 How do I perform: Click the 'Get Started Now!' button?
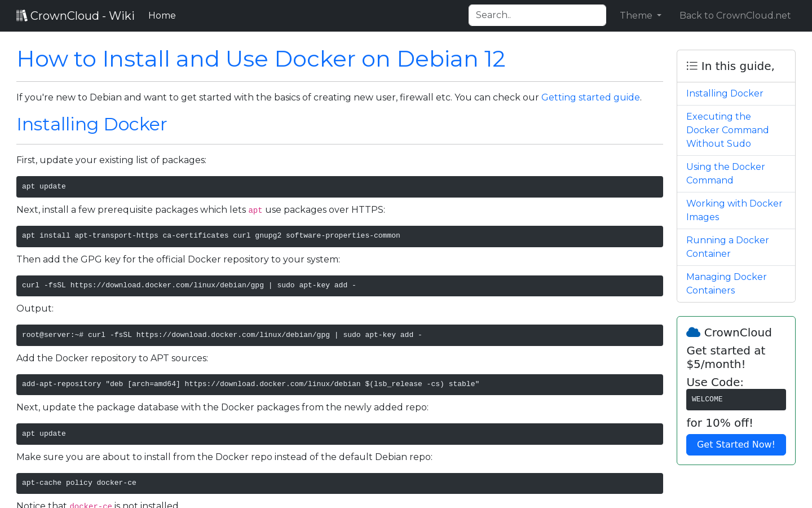pos(736,444)
